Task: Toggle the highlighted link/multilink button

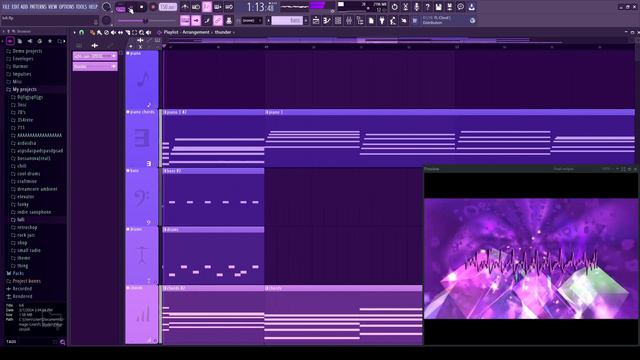Action: tap(218, 20)
